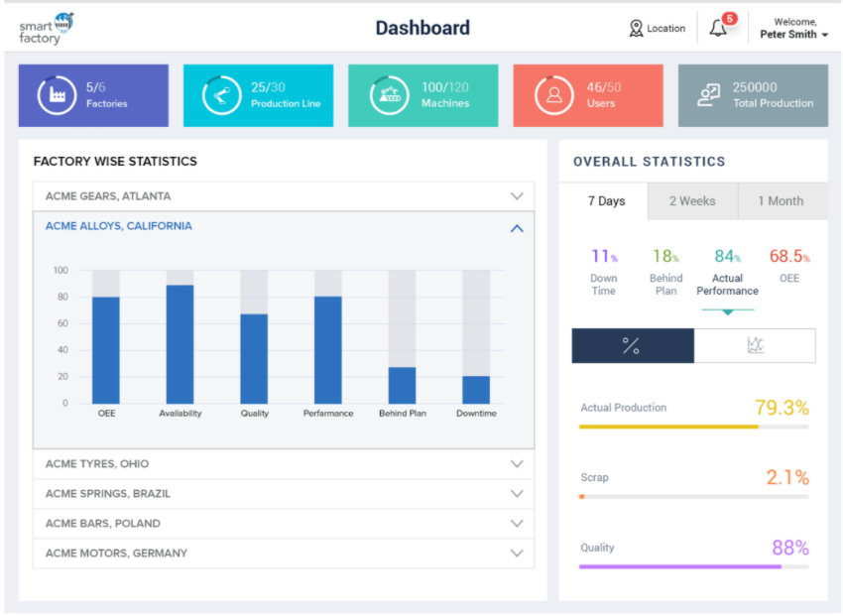Switch to the 2 Weeks tab
This screenshot has width=843, height=616.
(692, 200)
